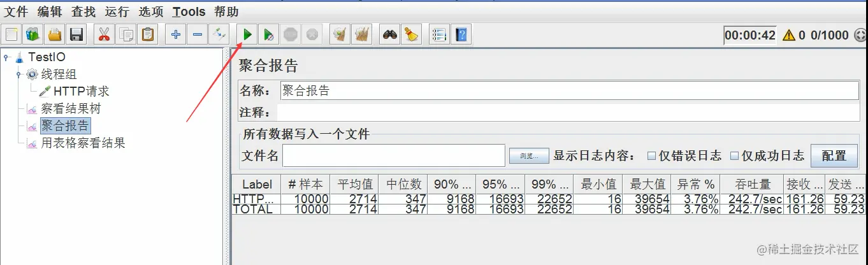Image resolution: width=868 pixels, height=265 pixels.
Task: Click the 最大值 column header
Action: click(647, 185)
